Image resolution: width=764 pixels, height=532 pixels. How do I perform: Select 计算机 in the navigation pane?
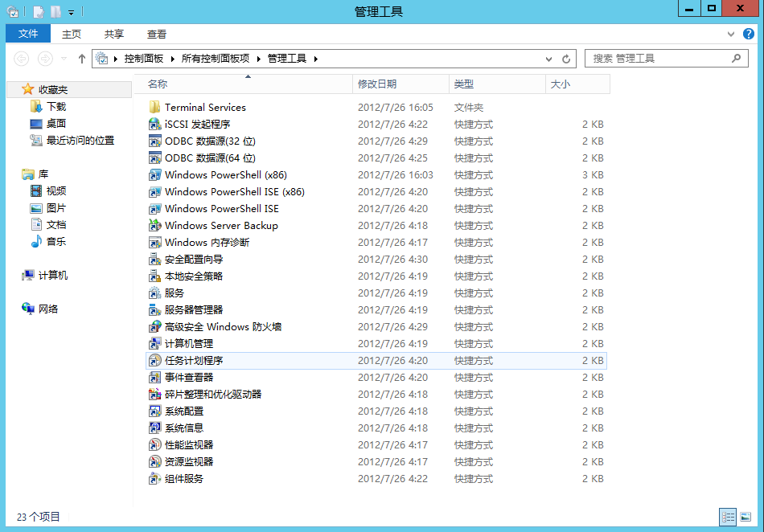[52, 275]
